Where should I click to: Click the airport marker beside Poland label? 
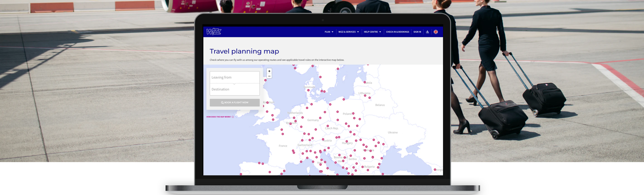353,114
